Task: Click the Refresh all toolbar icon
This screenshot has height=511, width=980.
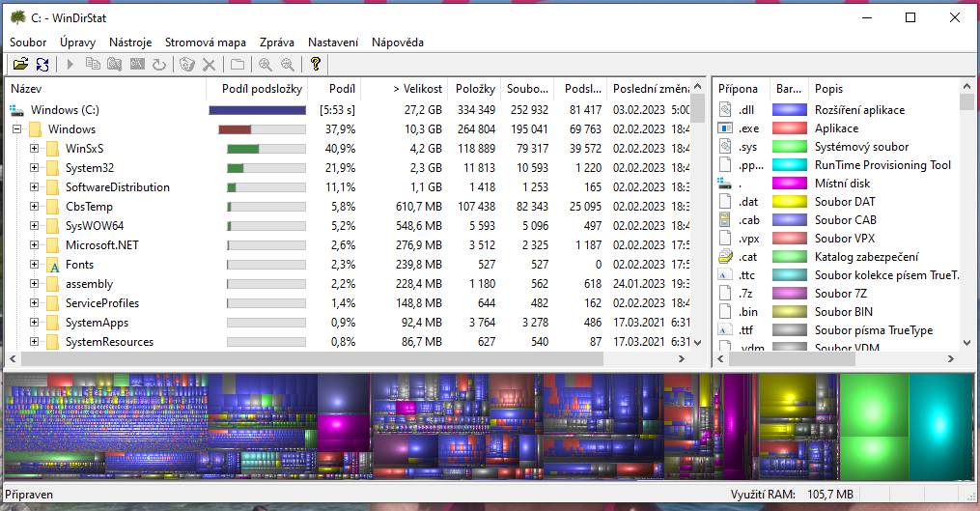Action: click(42, 64)
